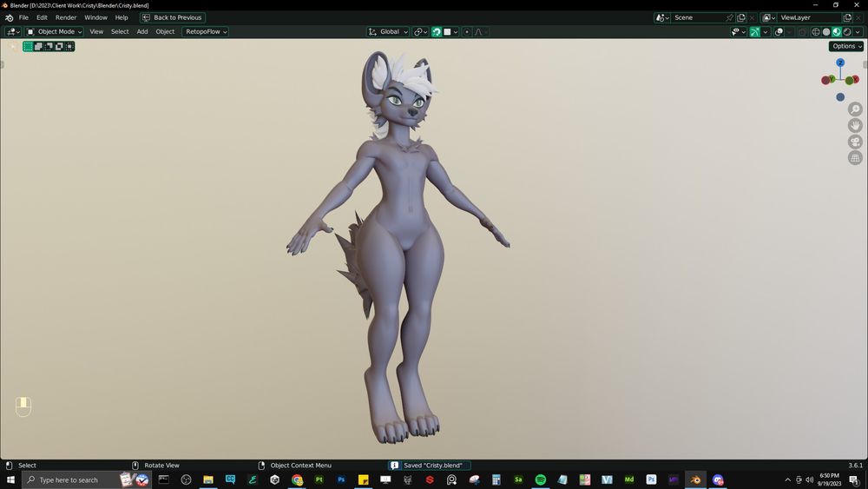
Task: Click the red X axis on gizmo
Action: [x=855, y=80]
